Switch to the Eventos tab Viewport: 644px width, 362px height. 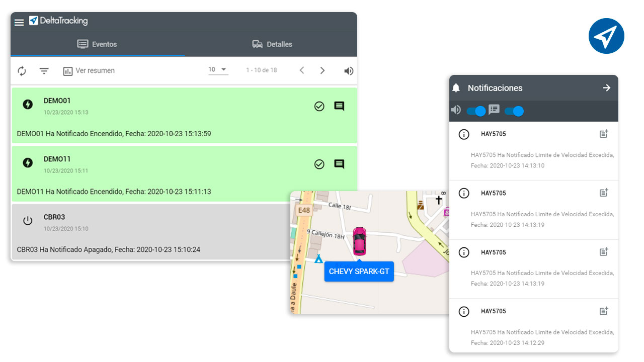point(97,44)
